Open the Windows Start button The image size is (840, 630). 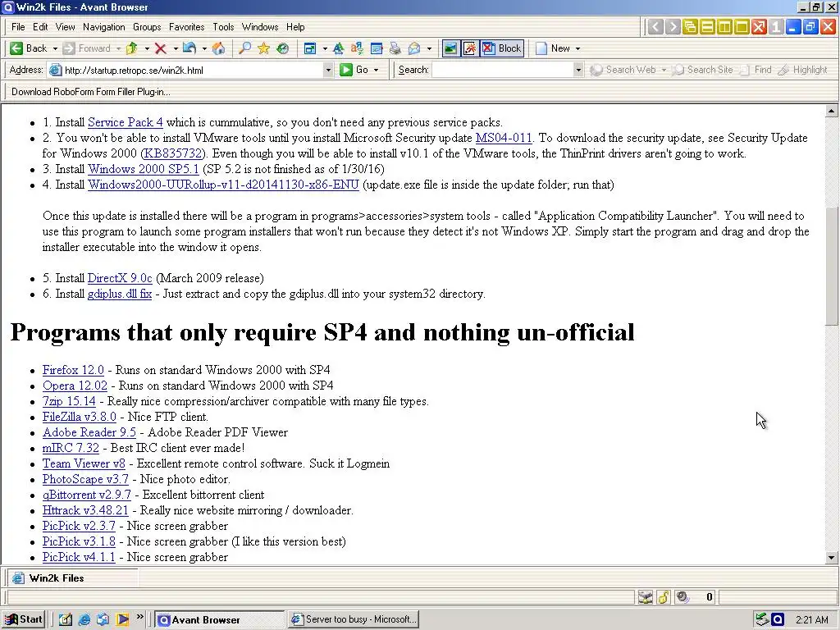click(24, 619)
